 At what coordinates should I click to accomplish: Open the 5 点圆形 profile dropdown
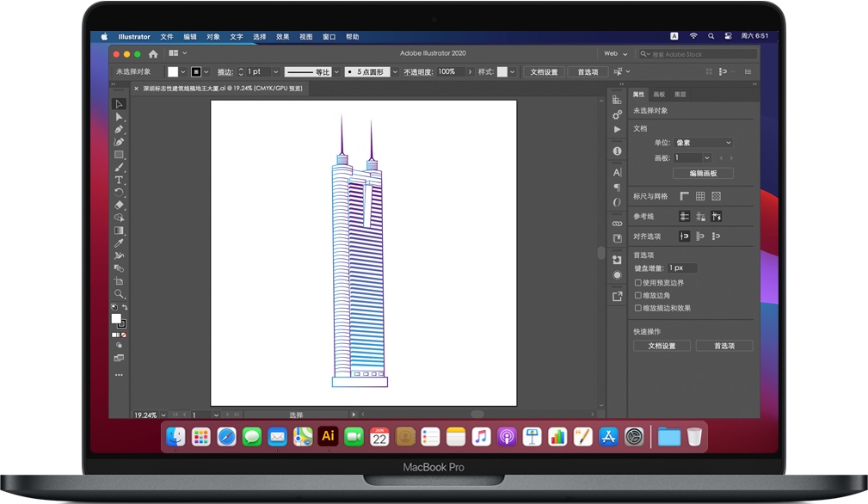click(x=394, y=71)
